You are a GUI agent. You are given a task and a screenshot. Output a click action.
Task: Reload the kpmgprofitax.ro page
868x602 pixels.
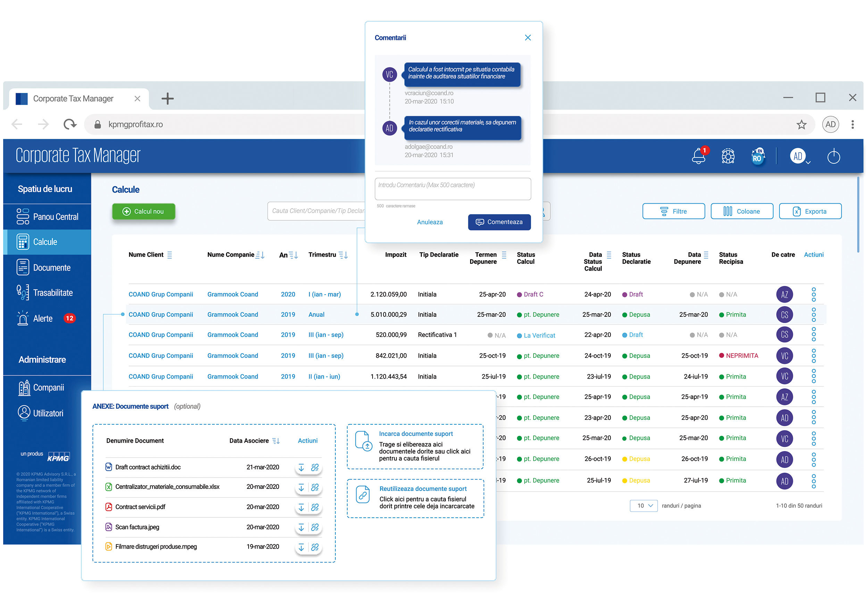70,124
